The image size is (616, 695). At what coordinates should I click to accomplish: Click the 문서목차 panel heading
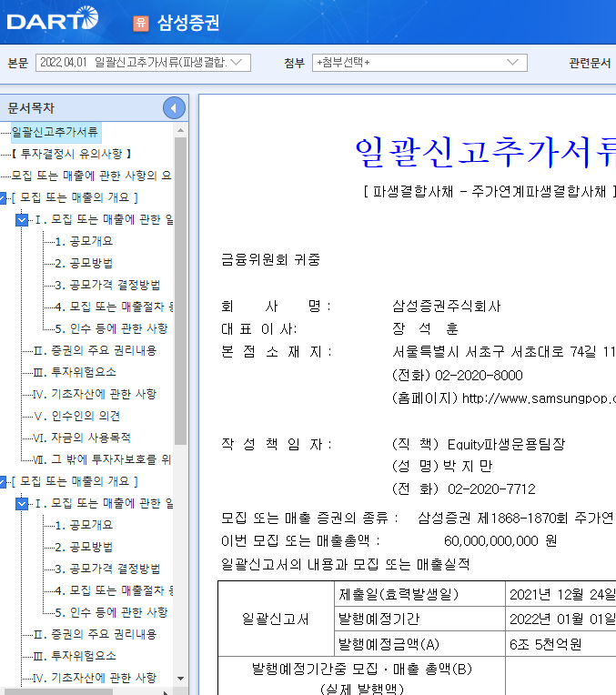pos(31,107)
